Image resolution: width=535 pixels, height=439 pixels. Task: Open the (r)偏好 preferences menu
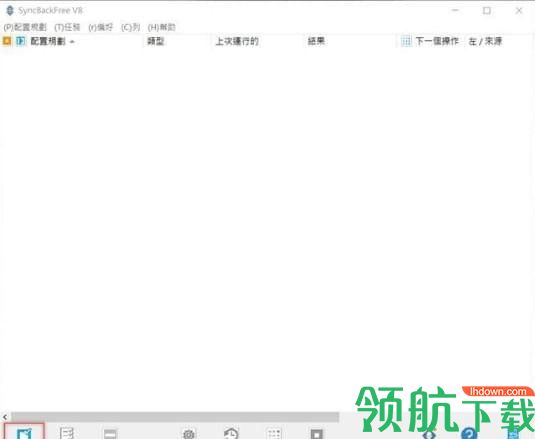click(x=100, y=27)
